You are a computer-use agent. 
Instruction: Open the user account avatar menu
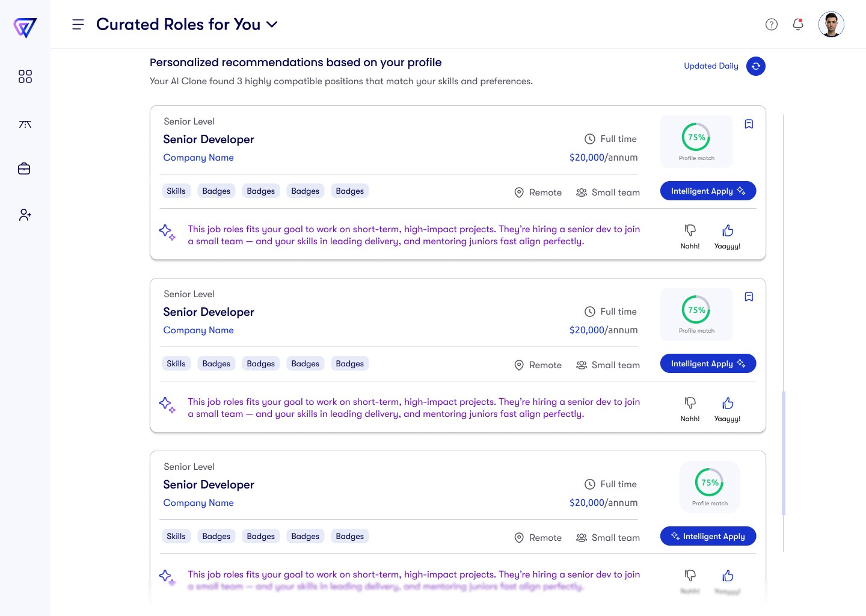(x=831, y=25)
